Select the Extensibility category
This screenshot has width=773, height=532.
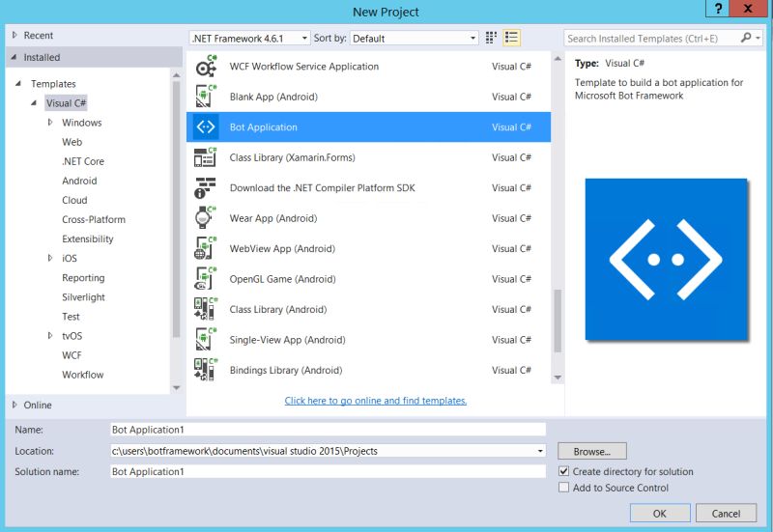(x=88, y=238)
